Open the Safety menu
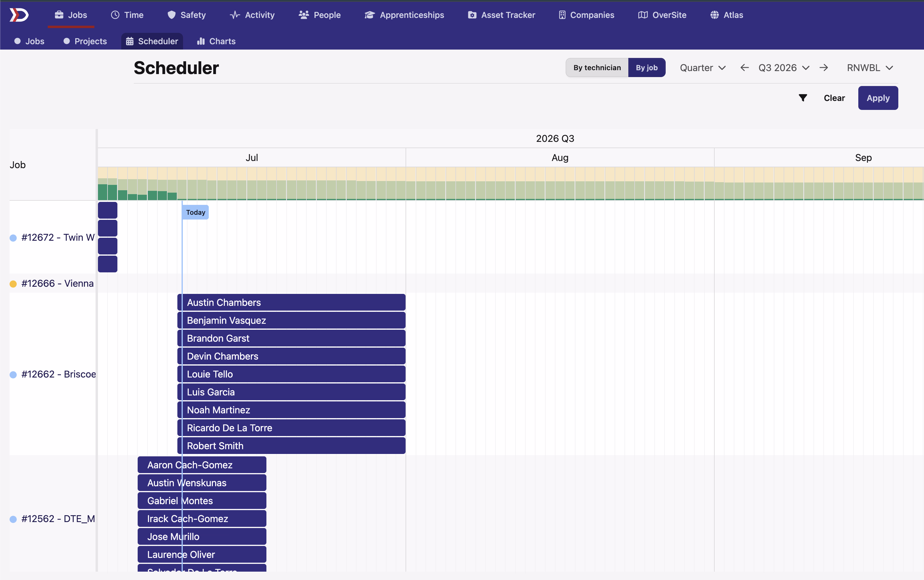924x580 pixels. click(x=186, y=15)
